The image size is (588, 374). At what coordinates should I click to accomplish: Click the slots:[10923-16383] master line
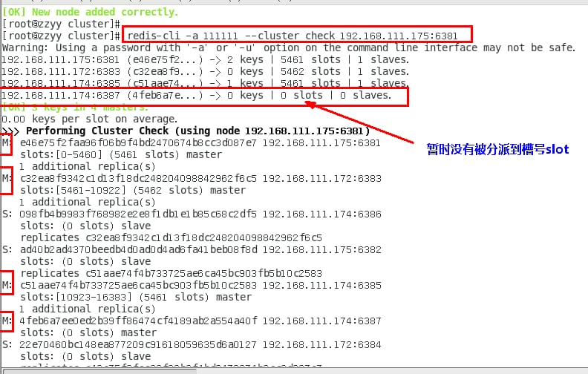135,297
